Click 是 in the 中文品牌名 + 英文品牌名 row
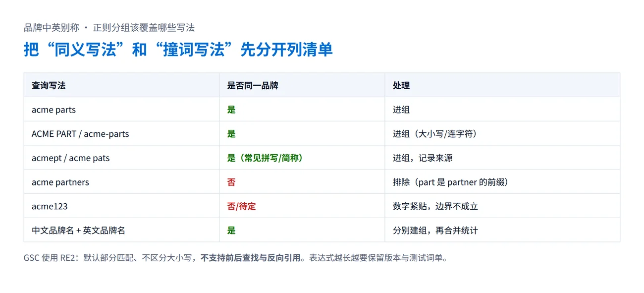644x293 pixels. click(x=231, y=231)
